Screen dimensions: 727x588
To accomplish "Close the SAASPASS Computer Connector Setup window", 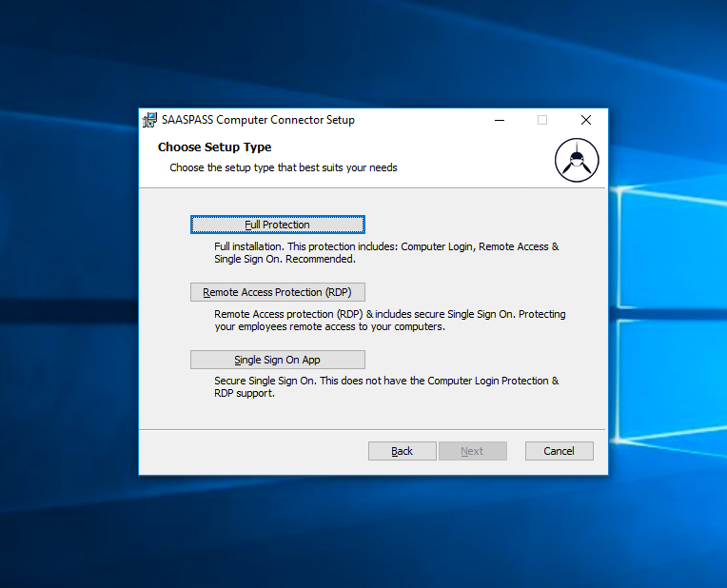I will click(586, 120).
